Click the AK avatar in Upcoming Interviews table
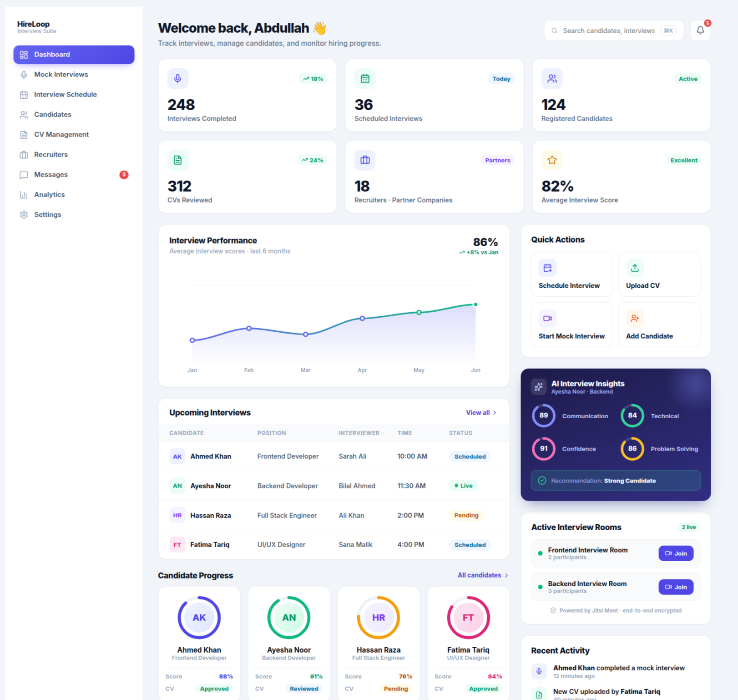 point(177,457)
